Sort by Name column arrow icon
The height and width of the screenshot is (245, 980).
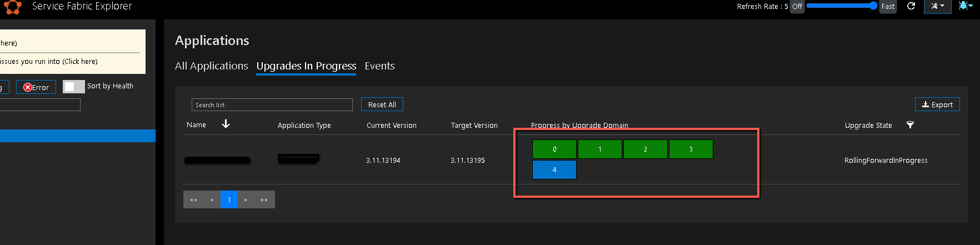[x=226, y=124]
